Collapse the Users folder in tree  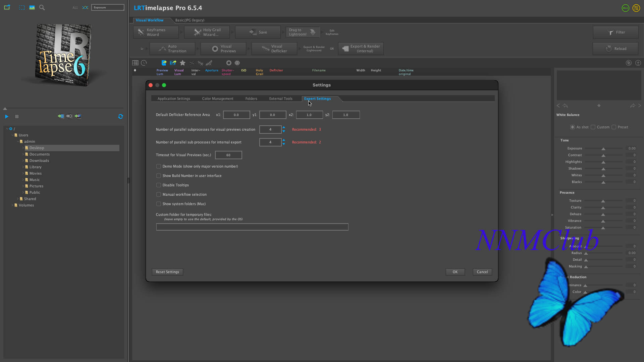(12, 135)
